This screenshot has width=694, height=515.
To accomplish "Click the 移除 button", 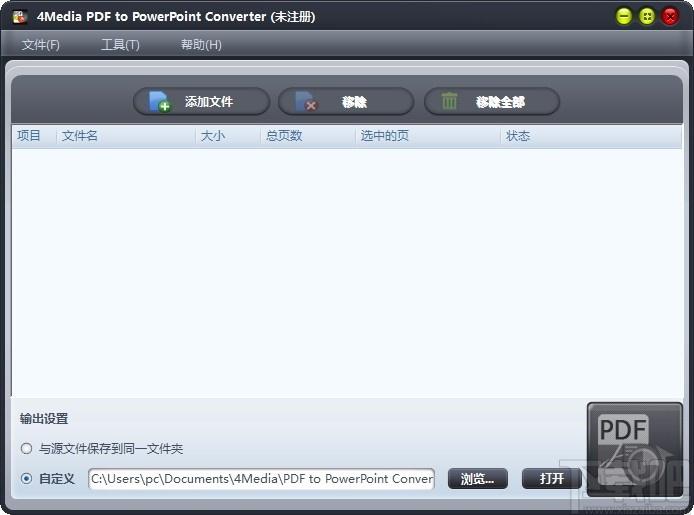I will [x=346, y=102].
